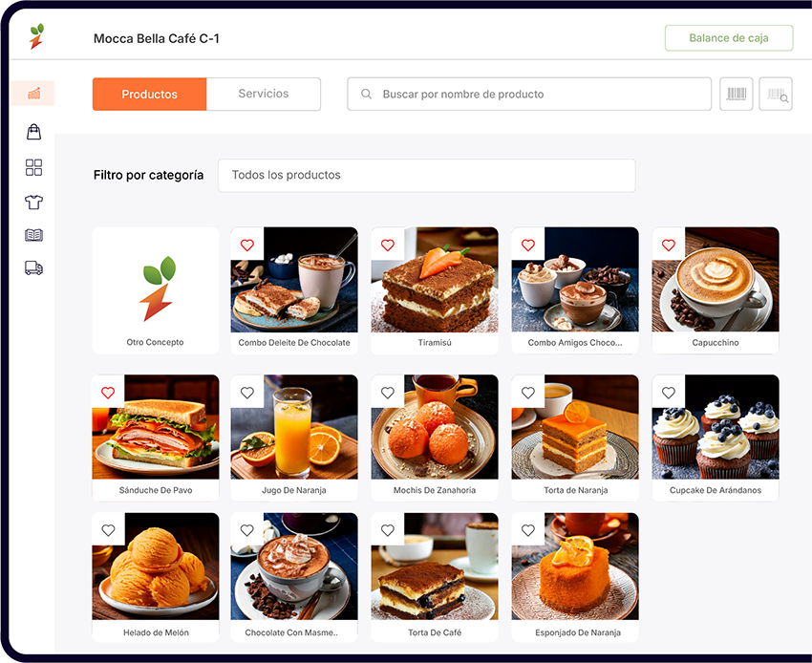Click the barcode search icon button
This screenshot has width=812, height=663.
[x=776, y=94]
